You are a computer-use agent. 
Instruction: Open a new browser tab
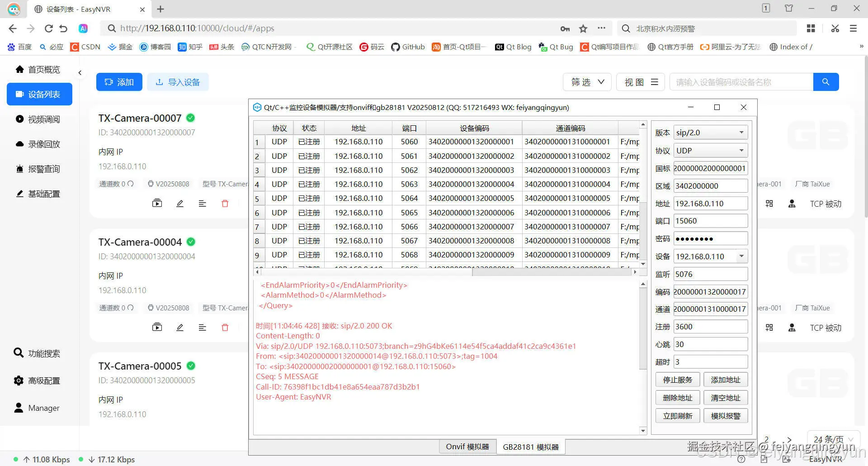160,9
